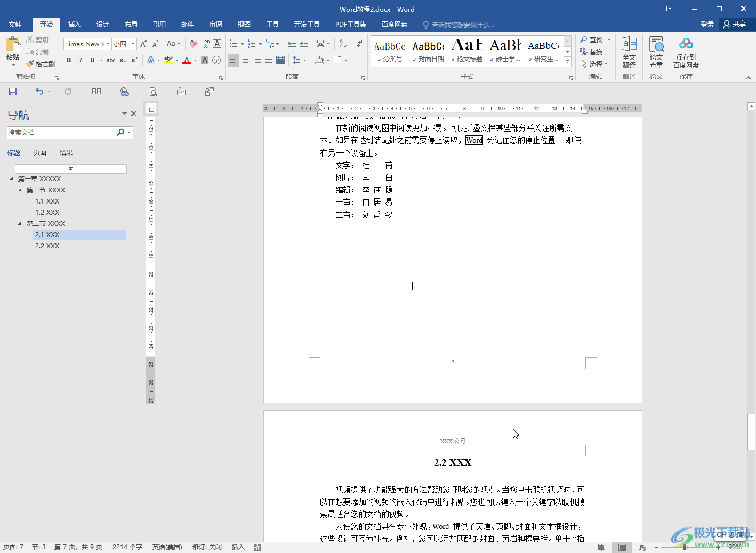Screen dimensions: 756x553
Task: Set Center paragraph alignment
Action: [245, 60]
